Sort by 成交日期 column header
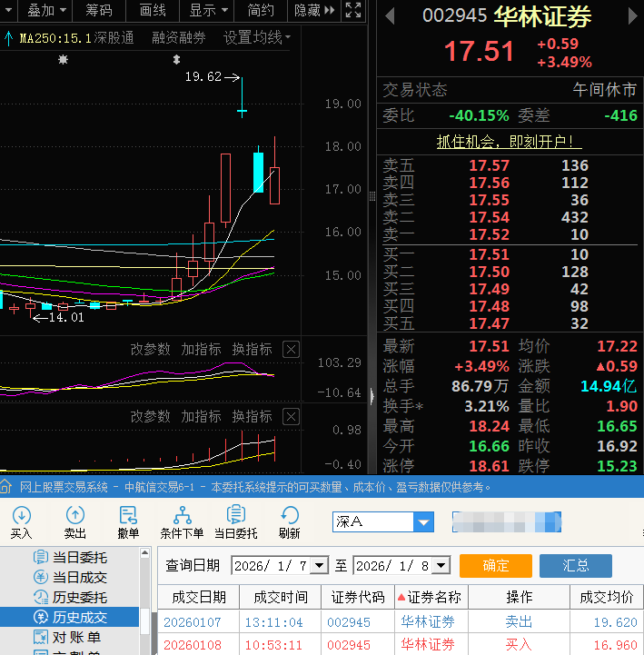The height and width of the screenshot is (655, 644). 198,597
